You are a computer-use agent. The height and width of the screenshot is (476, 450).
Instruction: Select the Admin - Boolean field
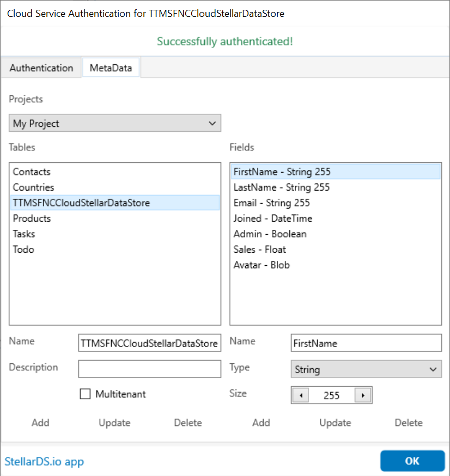coord(336,234)
